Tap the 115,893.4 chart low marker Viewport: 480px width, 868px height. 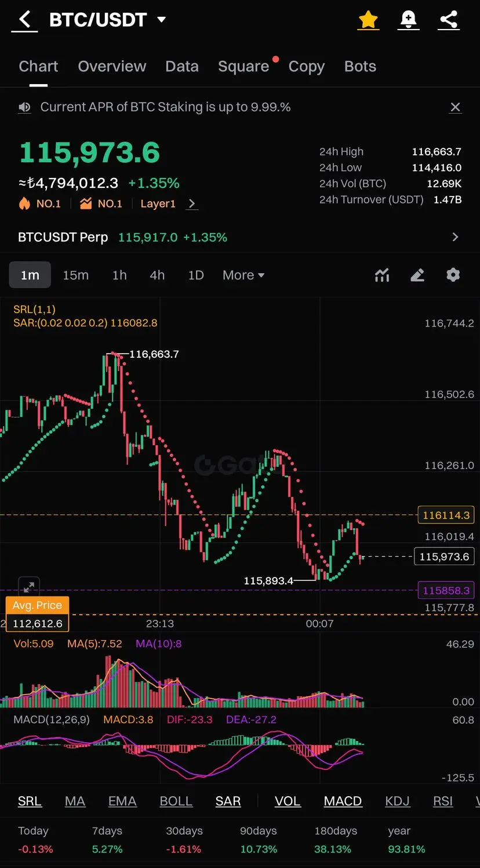(268, 580)
